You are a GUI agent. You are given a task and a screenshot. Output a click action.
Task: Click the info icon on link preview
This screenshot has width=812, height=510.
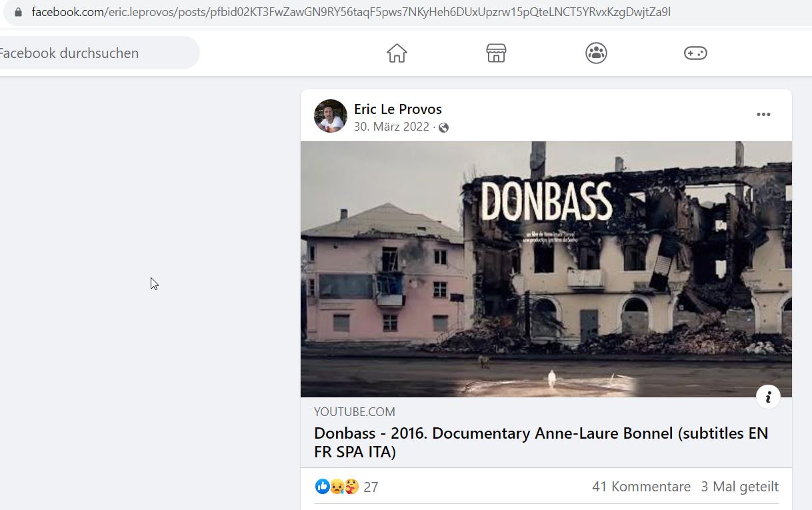[768, 397]
